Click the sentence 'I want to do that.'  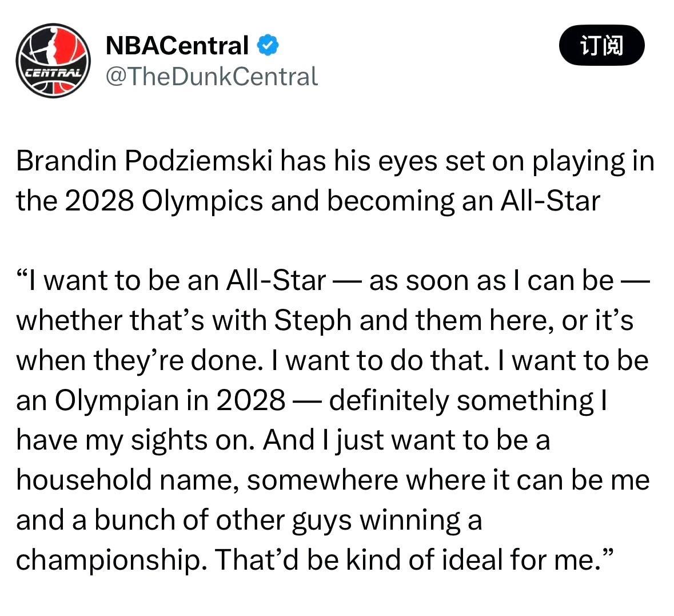tap(380, 360)
